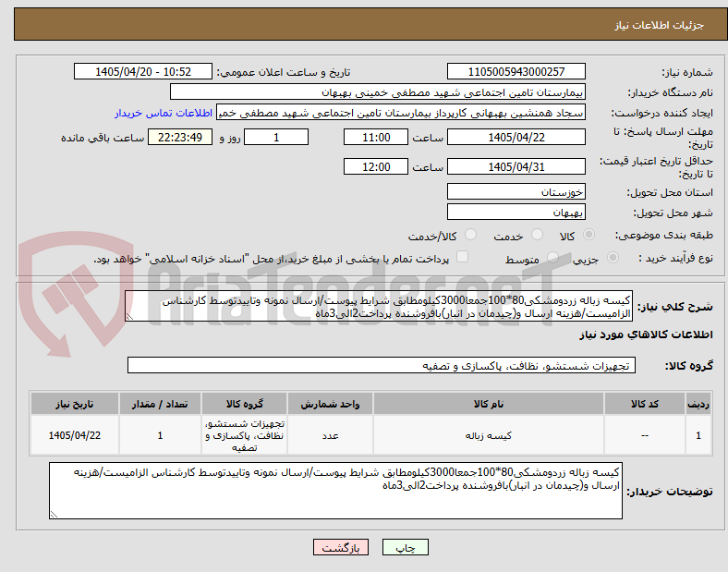728x572 pixels.
Task: Click the table row number cell 1
Action: 698,435
